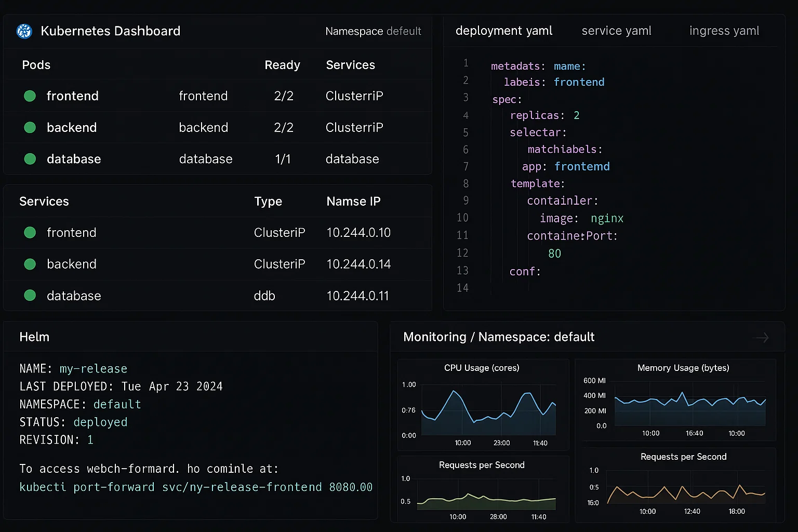
Task: Click the image: nginx line
Action: (x=581, y=218)
